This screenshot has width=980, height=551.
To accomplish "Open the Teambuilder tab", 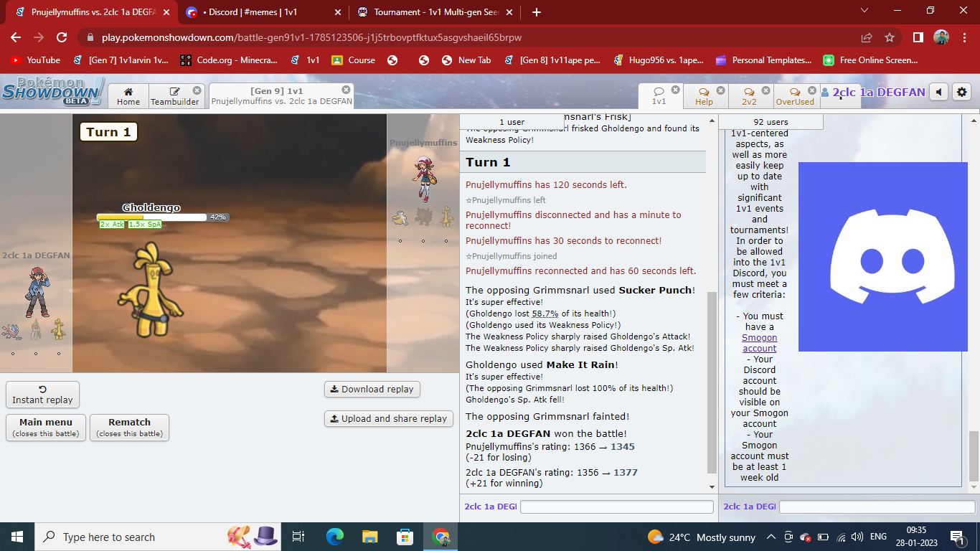I will point(175,96).
